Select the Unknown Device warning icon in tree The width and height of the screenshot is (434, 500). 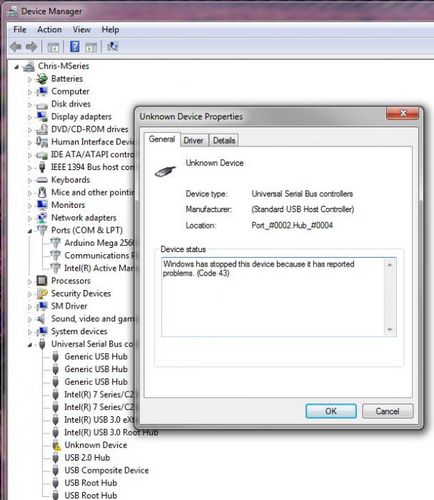56,445
